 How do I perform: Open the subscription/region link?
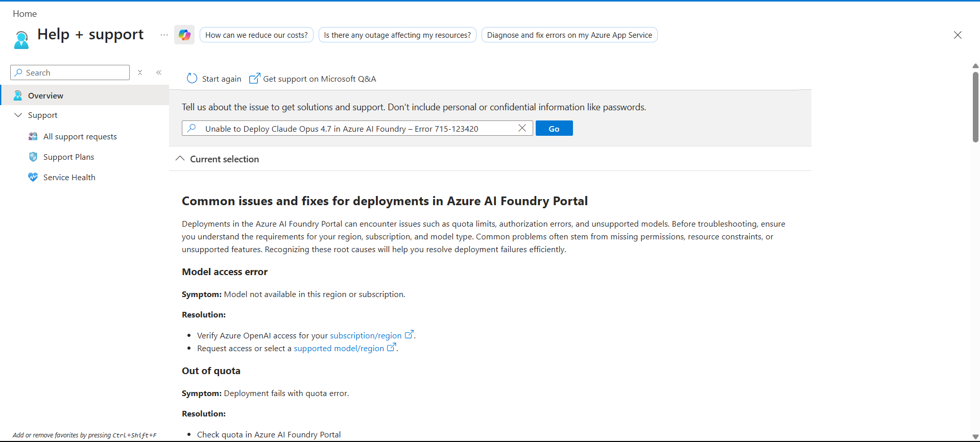click(366, 335)
